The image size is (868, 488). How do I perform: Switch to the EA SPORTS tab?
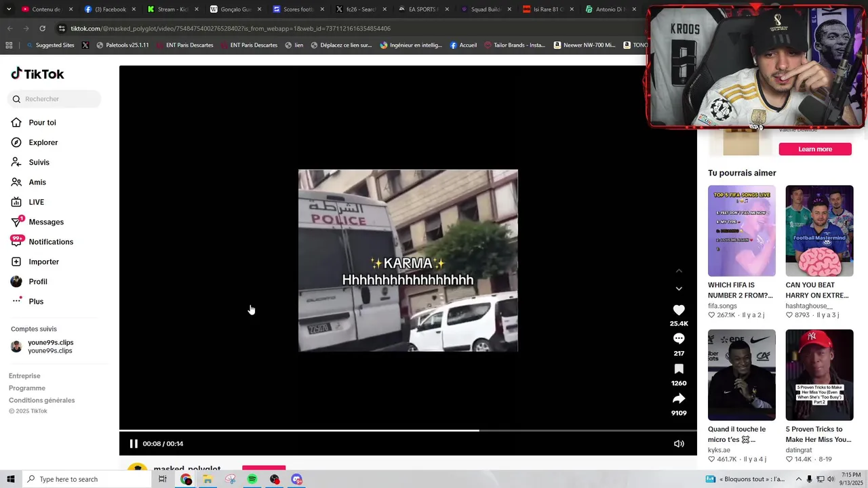click(x=423, y=9)
